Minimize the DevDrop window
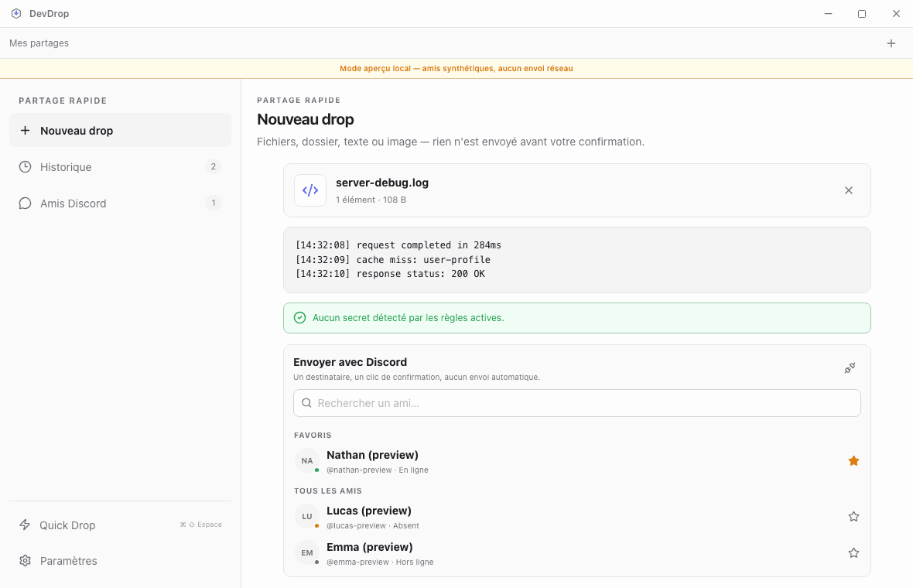The image size is (913, 588). coord(828,13)
